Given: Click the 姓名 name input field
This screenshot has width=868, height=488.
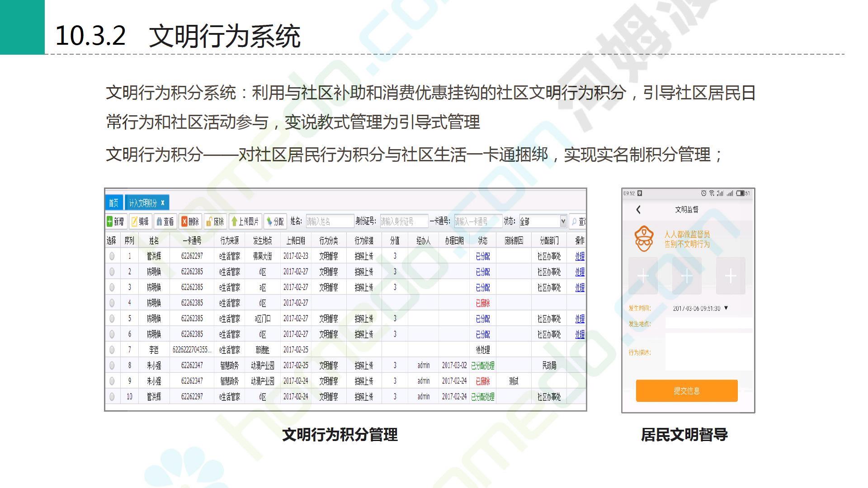Looking at the screenshot, I should pos(329,221).
